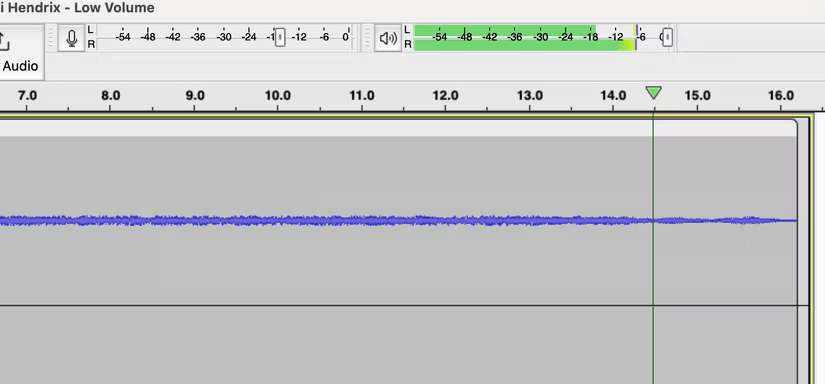Grab the playback meter toolbar dotted handle

coord(367,38)
